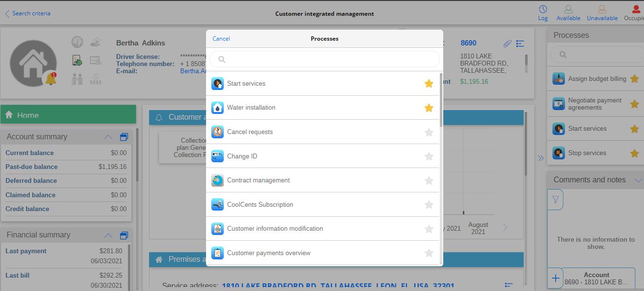Select Water installation process
This screenshot has height=291, width=644.
pyautogui.click(x=322, y=108)
